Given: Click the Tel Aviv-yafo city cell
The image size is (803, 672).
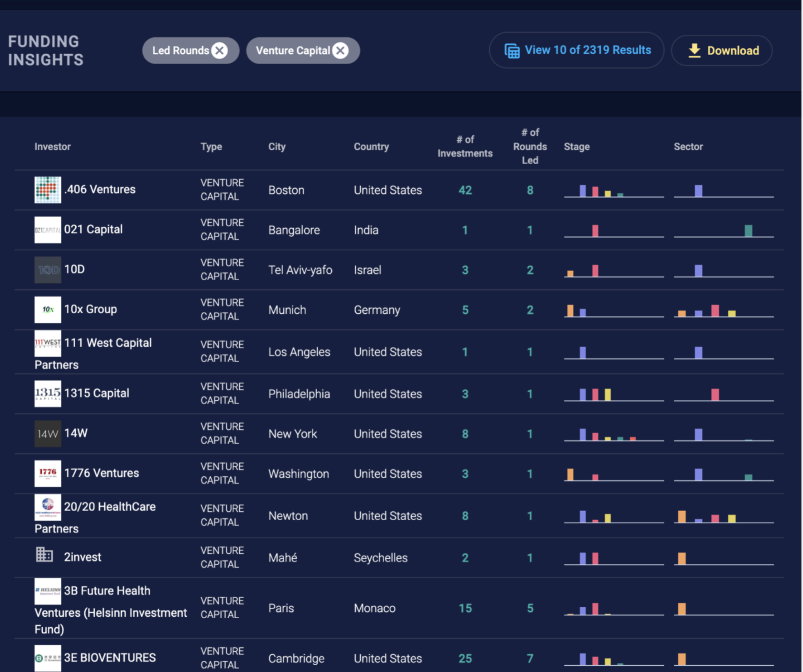Looking at the screenshot, I should [x=300, y=270].
